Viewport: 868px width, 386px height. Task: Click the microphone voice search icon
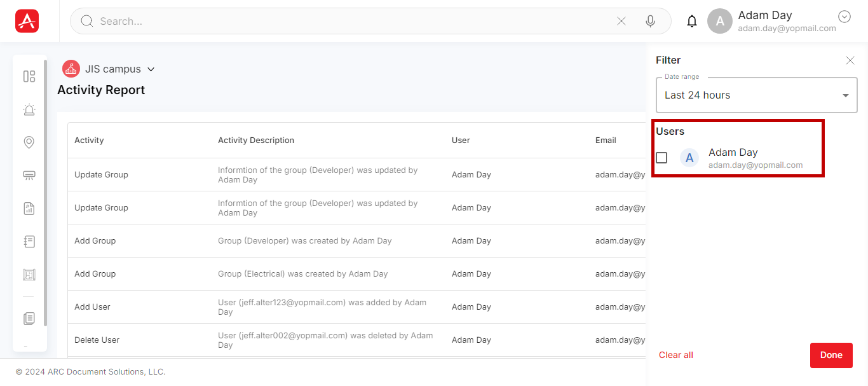click(650, 21)
